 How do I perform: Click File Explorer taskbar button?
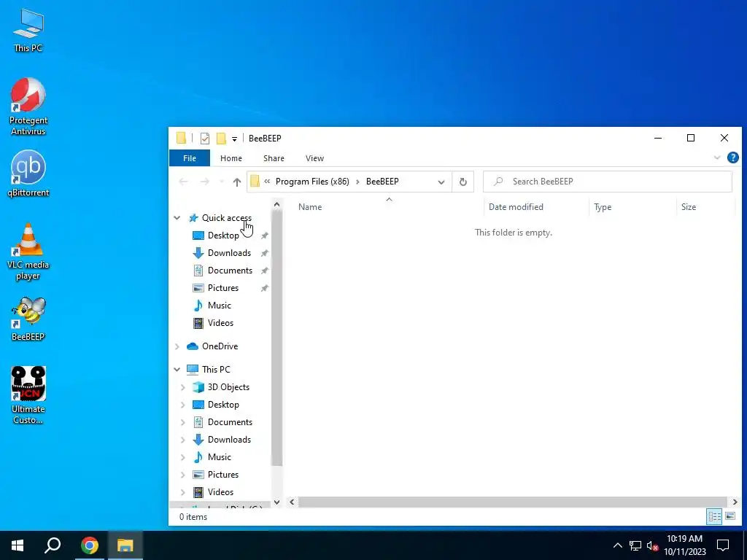[x=125, y=545]
